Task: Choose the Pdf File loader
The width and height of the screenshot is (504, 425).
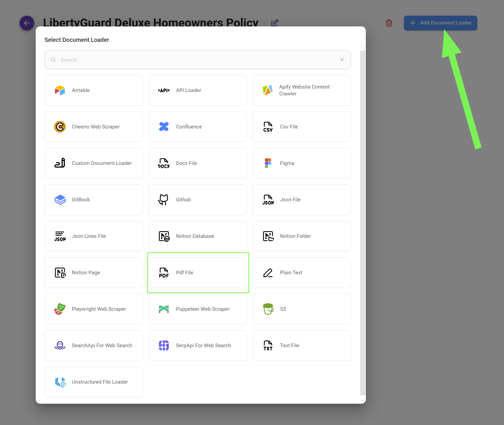Action: click(x=198, y=273)
